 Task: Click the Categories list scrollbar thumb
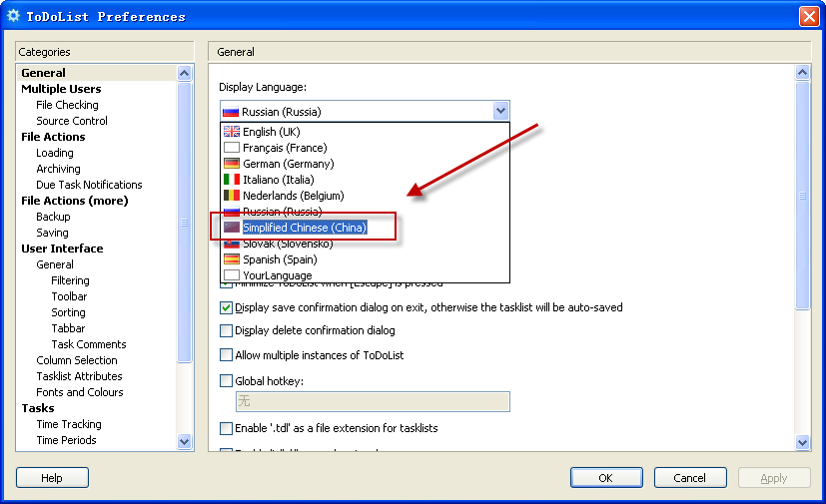184,223
